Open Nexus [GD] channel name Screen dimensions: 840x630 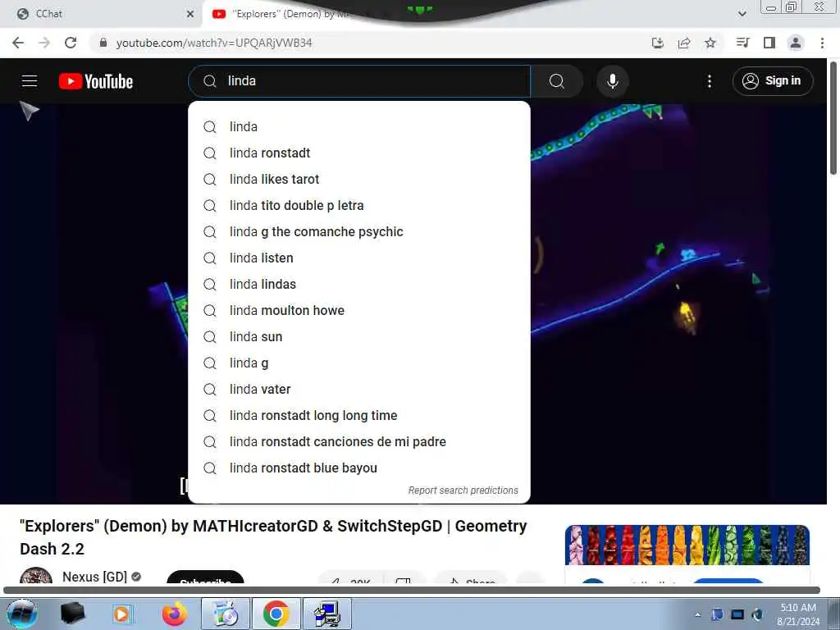point(94,577)
